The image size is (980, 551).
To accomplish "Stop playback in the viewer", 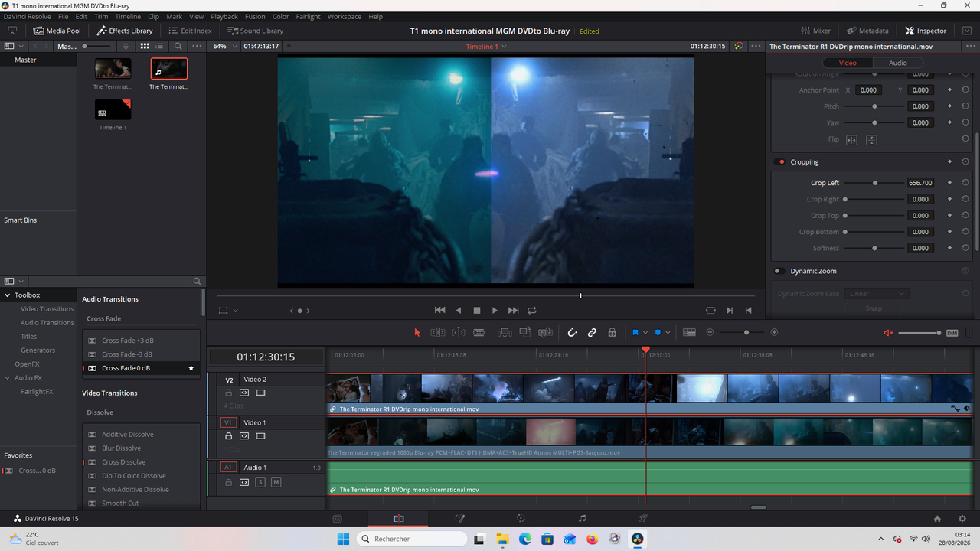I will (477, 311).
